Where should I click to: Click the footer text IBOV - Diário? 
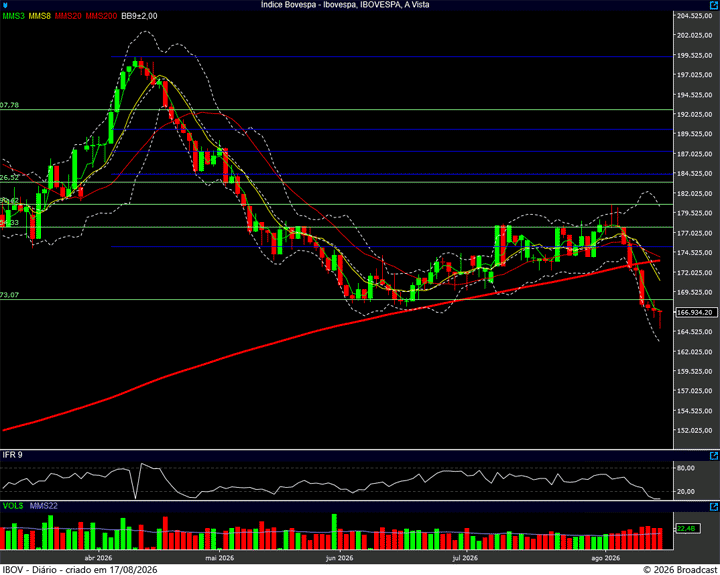30,570
